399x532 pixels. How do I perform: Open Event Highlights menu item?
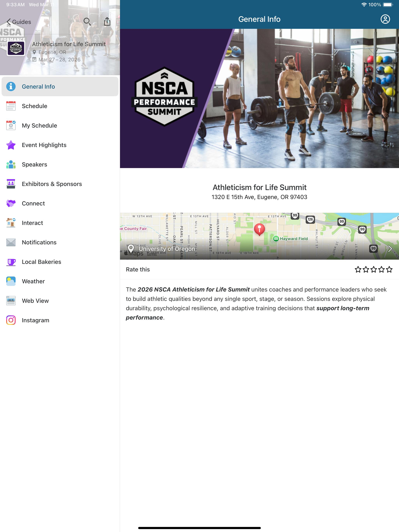point(60,145)
